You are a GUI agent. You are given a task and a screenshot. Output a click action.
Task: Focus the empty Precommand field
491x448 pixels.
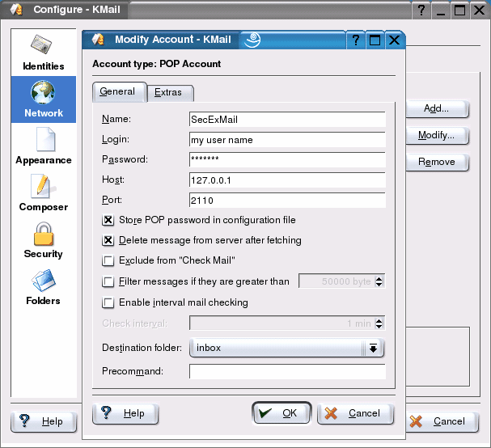point(287,371)
